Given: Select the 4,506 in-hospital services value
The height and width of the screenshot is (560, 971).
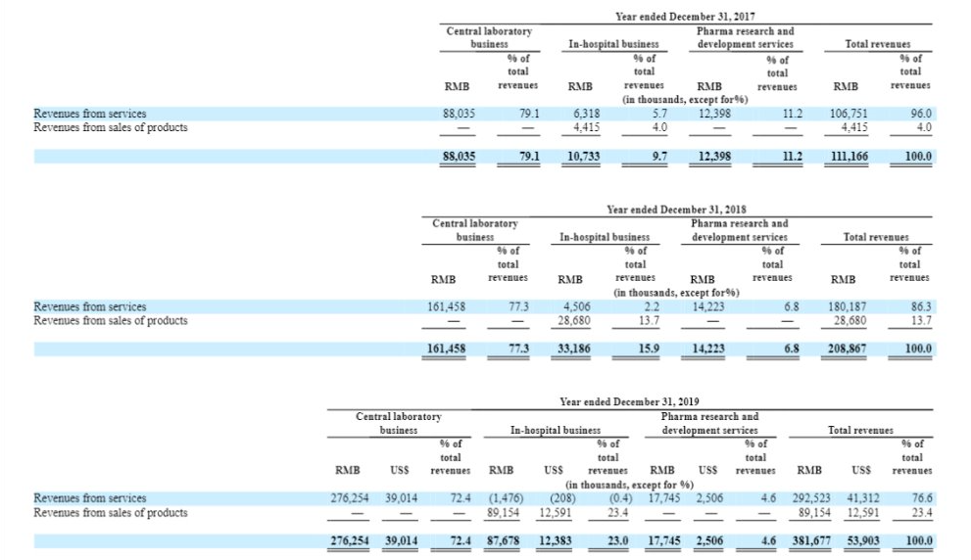Looking at the screenshot, I should 576,306.
